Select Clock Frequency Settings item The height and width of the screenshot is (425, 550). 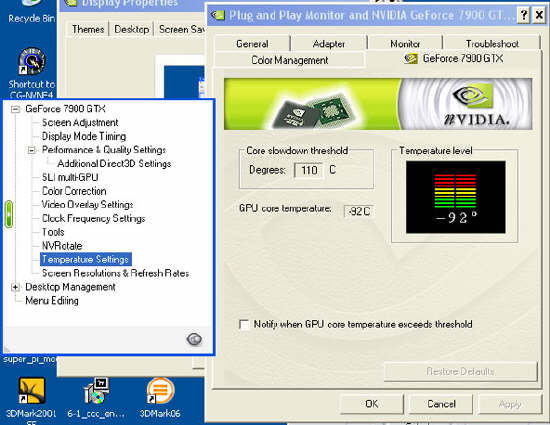coord(93,218)
